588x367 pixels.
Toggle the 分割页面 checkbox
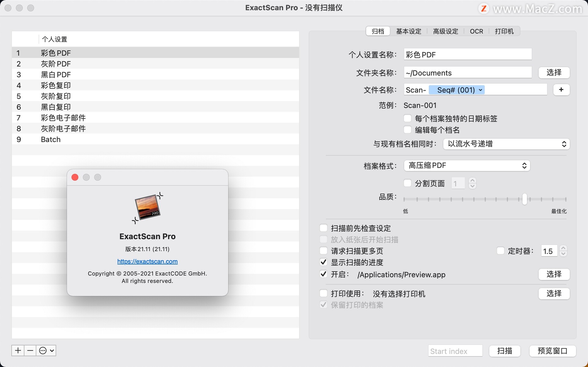click(x=407, y=183)
